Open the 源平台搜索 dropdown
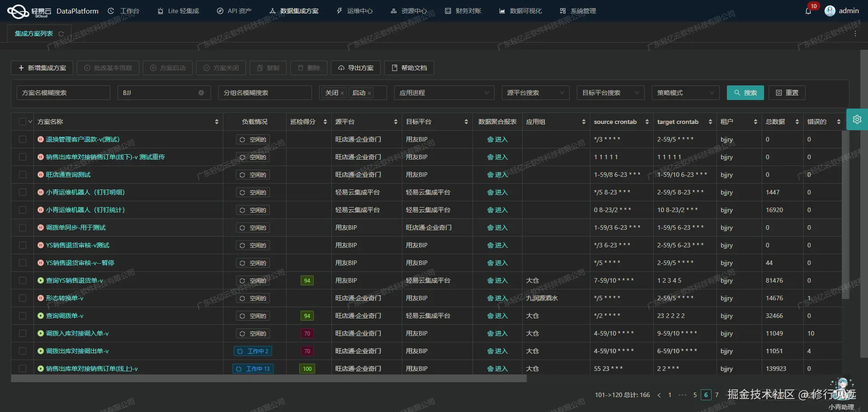868x412 pixels. click(x=535, y=93)
